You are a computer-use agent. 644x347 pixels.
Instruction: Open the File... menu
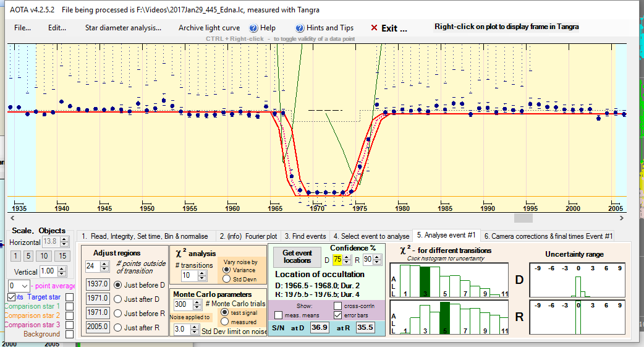[x=22, y=28]
